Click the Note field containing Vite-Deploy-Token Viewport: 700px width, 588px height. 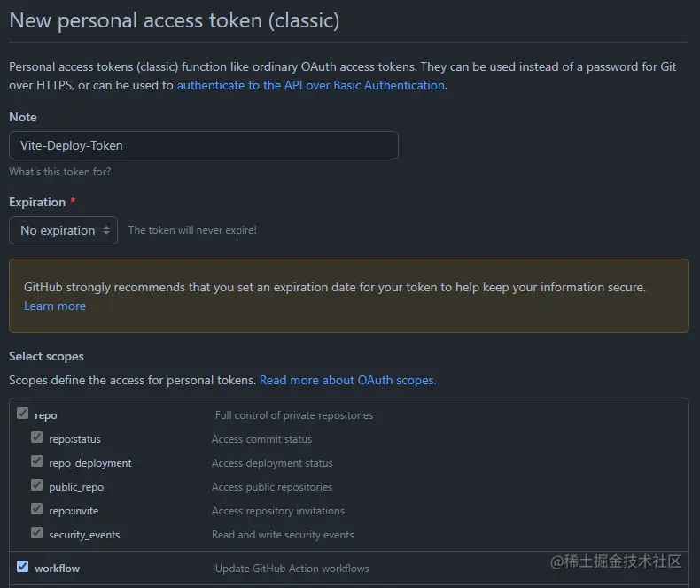click(x=204, y=145)
